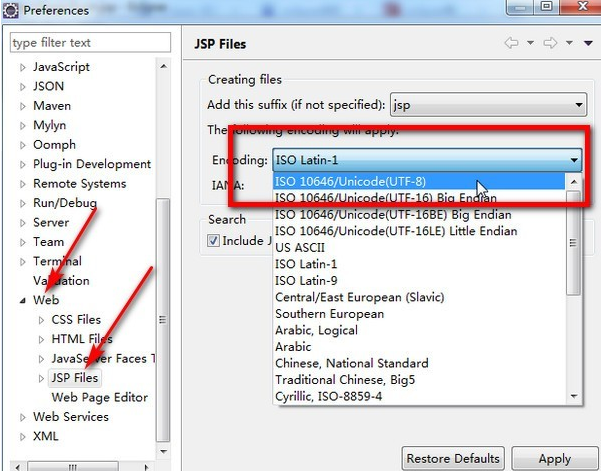Click the forward navigation arrow icon
The width and height of the screenshot is (601, 471).
[x=550, y=43]
